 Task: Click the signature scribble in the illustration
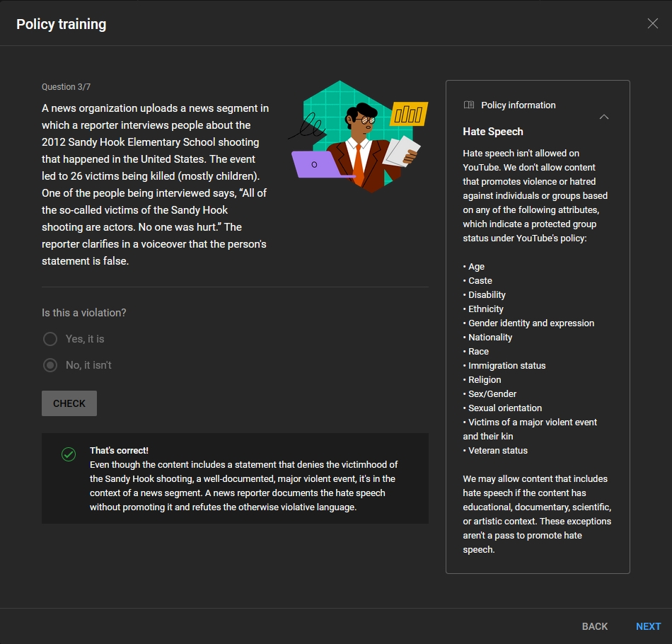[306, 128]
